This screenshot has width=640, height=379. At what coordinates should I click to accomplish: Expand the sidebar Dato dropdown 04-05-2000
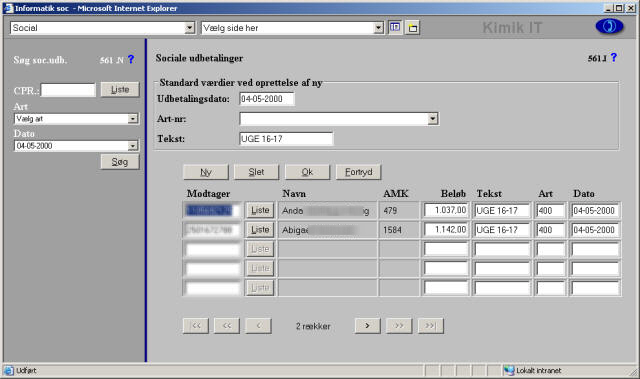[x=133, y=146]
